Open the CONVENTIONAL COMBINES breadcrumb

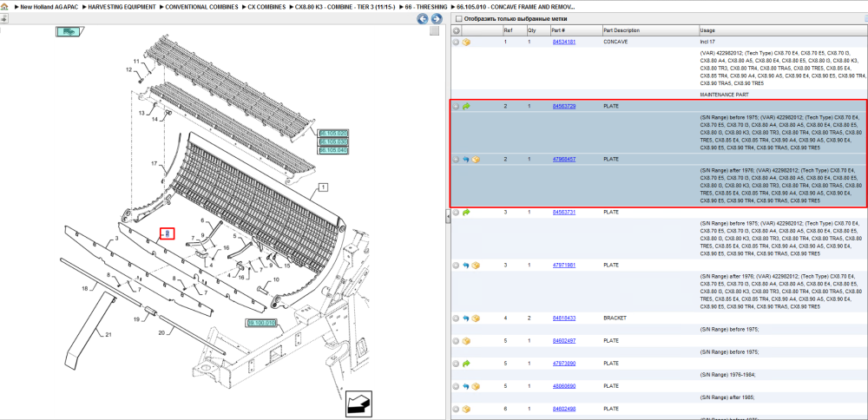coord(201,7)
